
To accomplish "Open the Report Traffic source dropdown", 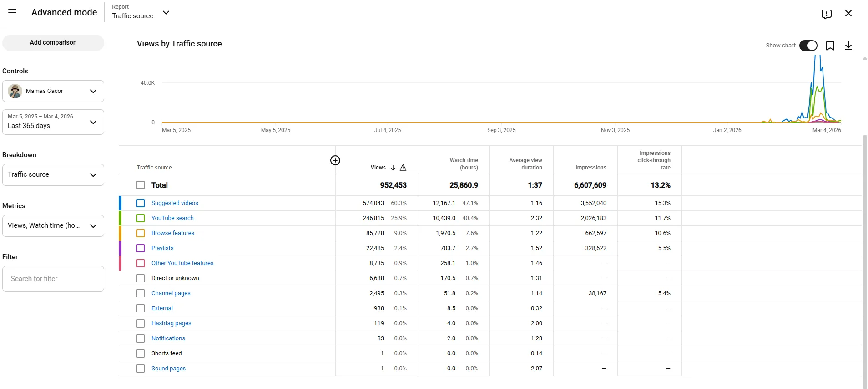I will 141,13.
